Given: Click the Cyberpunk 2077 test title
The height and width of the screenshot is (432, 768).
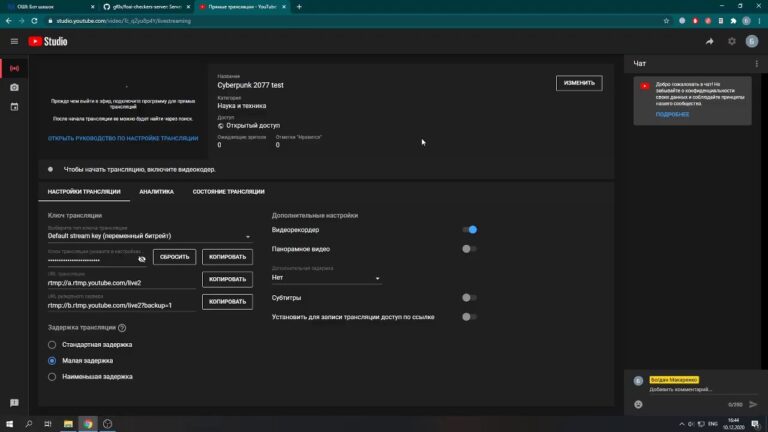Looking at the screenshot, I should (250, 85).
